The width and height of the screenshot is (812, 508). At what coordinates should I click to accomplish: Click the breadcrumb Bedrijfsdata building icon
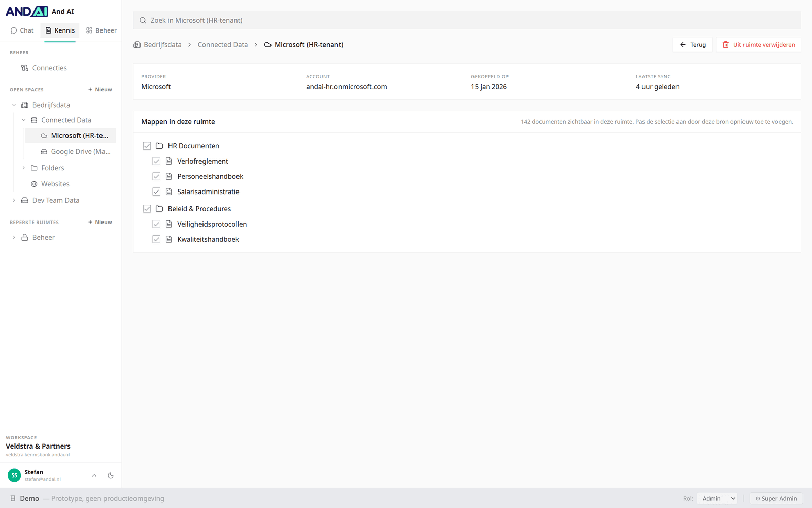coord(137,45)
